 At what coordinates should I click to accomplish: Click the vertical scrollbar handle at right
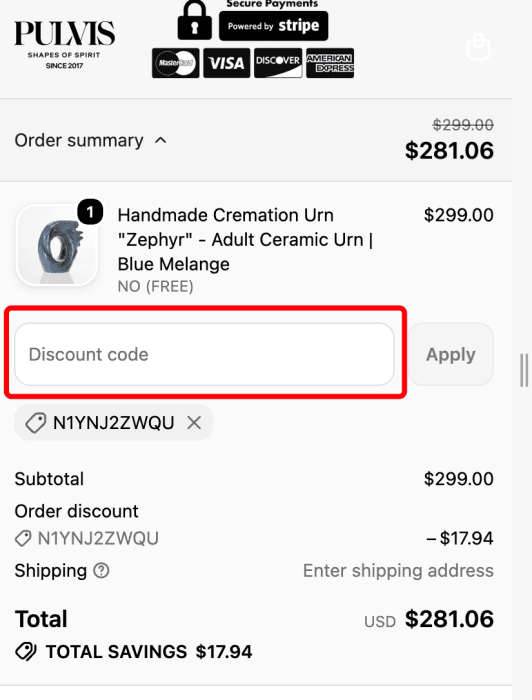[x=524, y=371]
